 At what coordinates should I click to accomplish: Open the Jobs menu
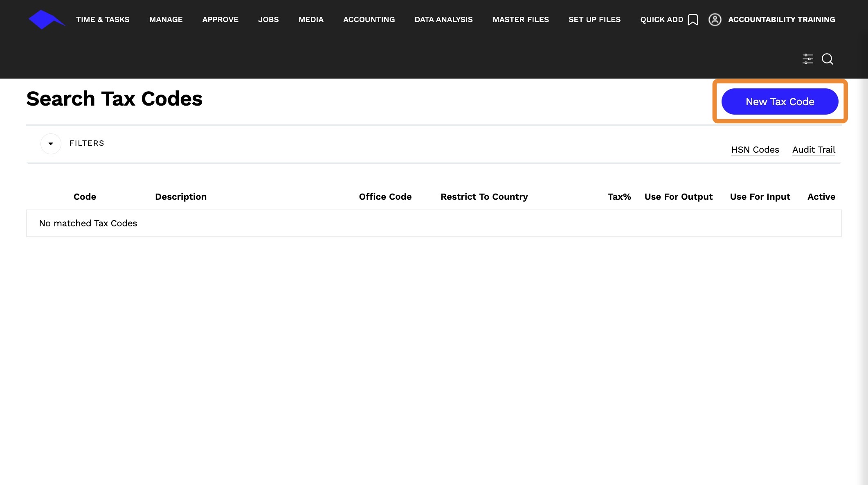coord(268,20)
